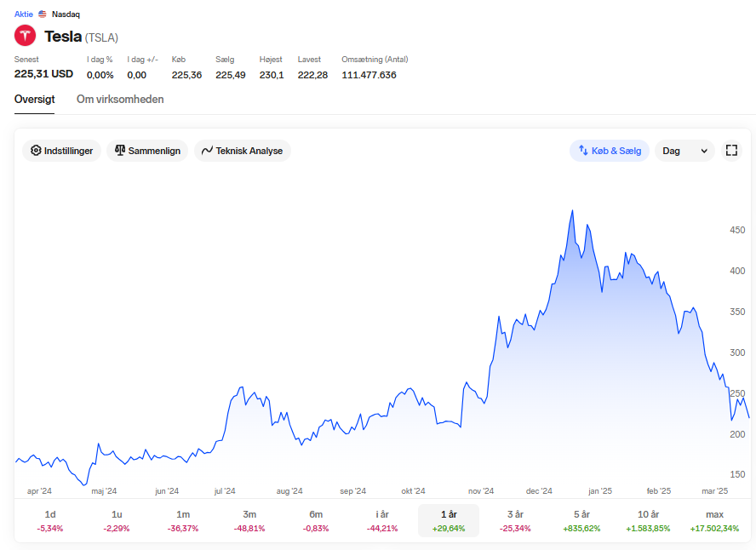This screenshot has height=550, width=756.
Task: Click the Køb value 225,36
Action: tap(186, 75)
